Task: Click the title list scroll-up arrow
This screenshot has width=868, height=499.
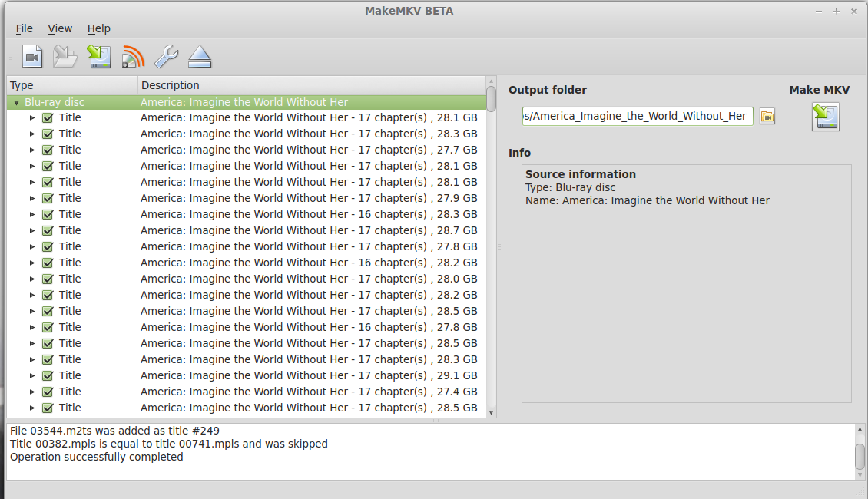Action: (491, 81)
